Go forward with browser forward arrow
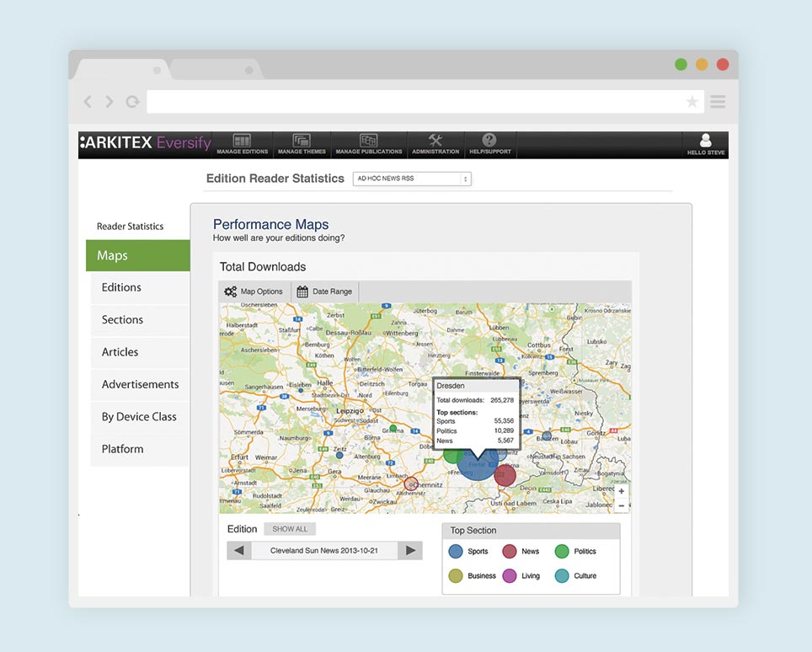Viewport: 812px width, 652px height. point(110,101)
